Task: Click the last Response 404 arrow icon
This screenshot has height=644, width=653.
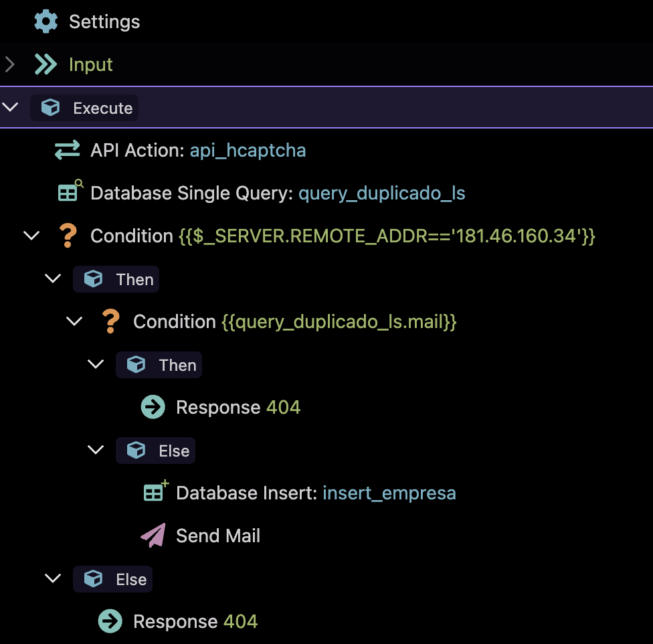Action: click(110, 621)
